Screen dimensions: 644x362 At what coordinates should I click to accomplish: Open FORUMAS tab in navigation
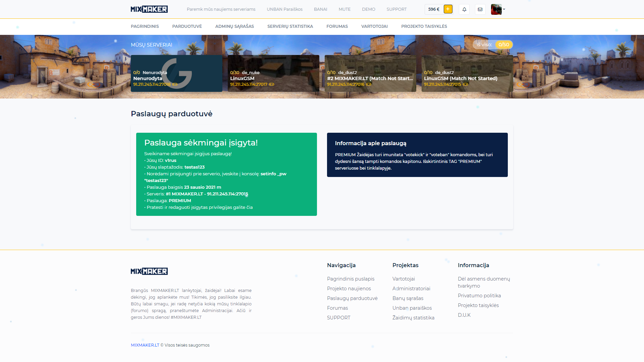click(337, 26)
